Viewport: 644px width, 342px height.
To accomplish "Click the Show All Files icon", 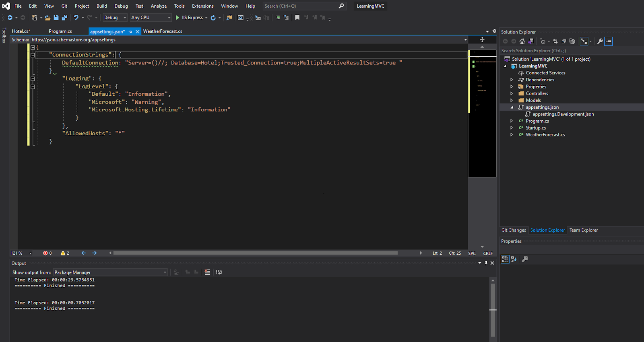I will (572, 41).
